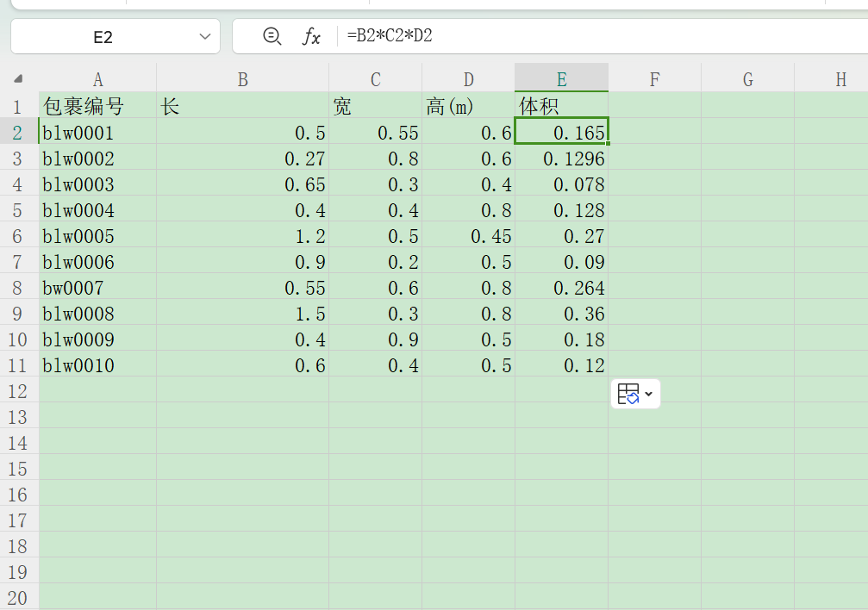Viewport: 868px width, 610px height.
Task: Select row 20 header
Action: 18,597
